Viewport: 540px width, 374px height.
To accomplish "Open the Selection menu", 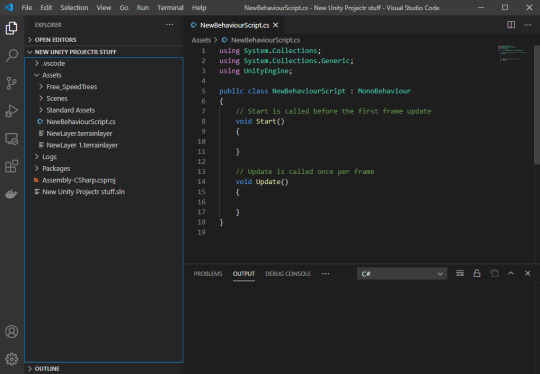I will 74,8.
